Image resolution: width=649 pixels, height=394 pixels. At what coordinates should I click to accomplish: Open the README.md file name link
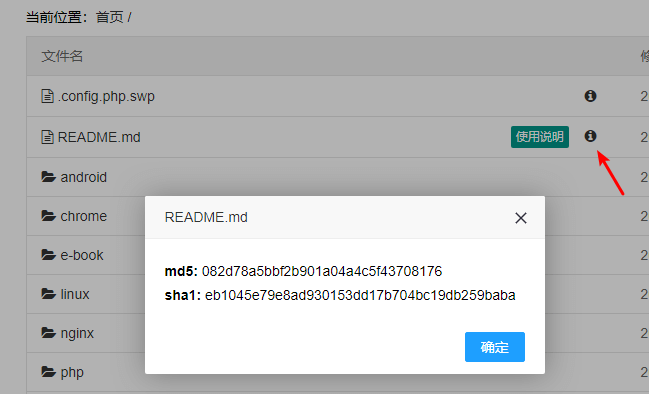point(99,137)
